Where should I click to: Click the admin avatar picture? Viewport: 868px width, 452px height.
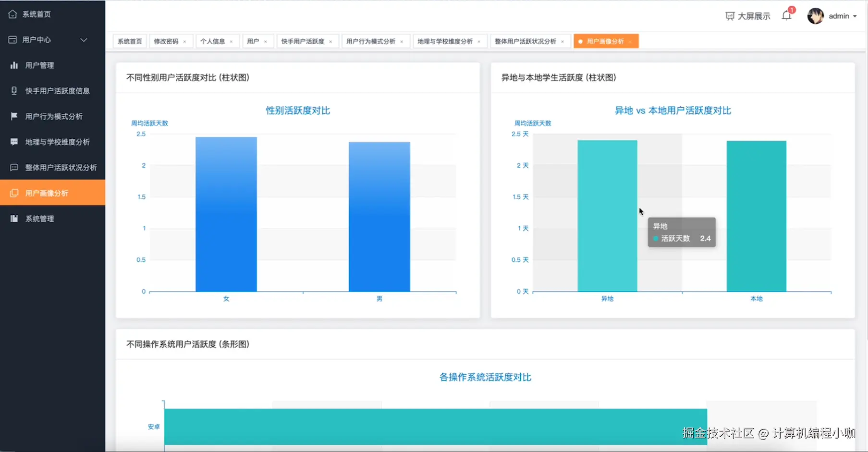(815, 16)
